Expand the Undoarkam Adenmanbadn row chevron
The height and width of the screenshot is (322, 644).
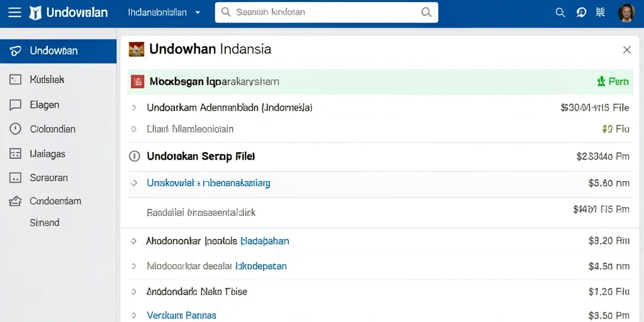click(x=134, y=108)
